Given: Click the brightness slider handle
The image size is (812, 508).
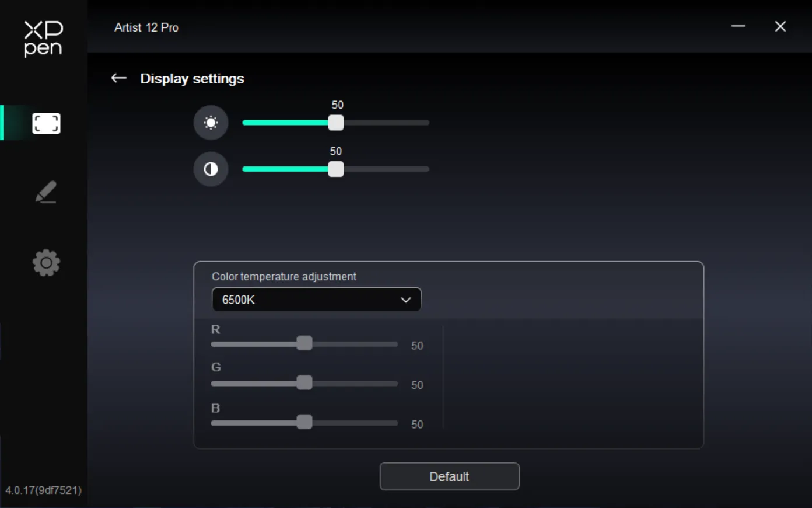Looking at the screenshot, I should pos(336,123).
